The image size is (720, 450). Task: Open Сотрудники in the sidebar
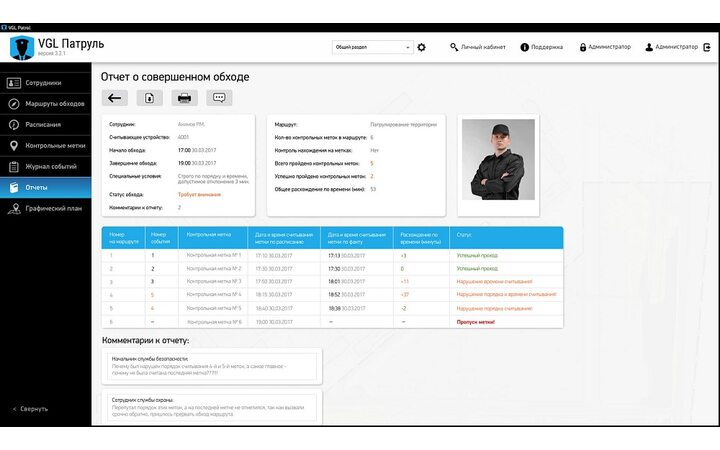tap(43, 83)
